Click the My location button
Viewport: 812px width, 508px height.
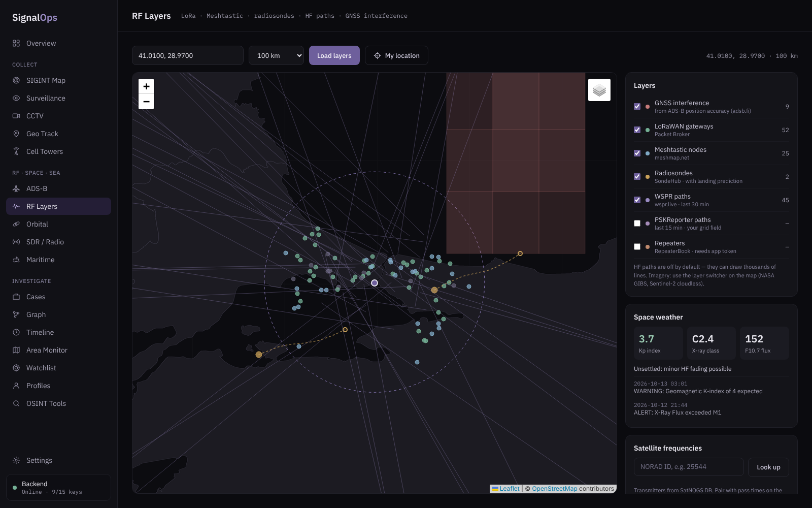pos(396,55)
